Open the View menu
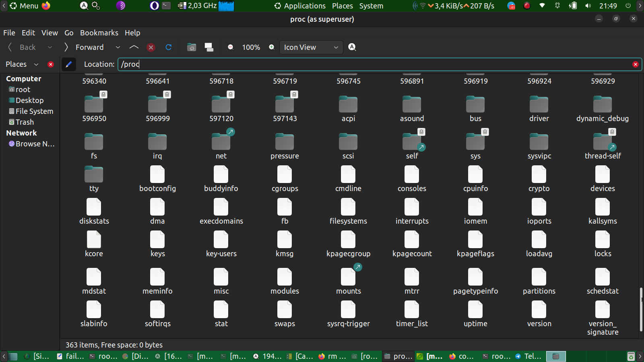Viewport: 644px width, 362px height. pyautogui.click(x=50, y=33)
